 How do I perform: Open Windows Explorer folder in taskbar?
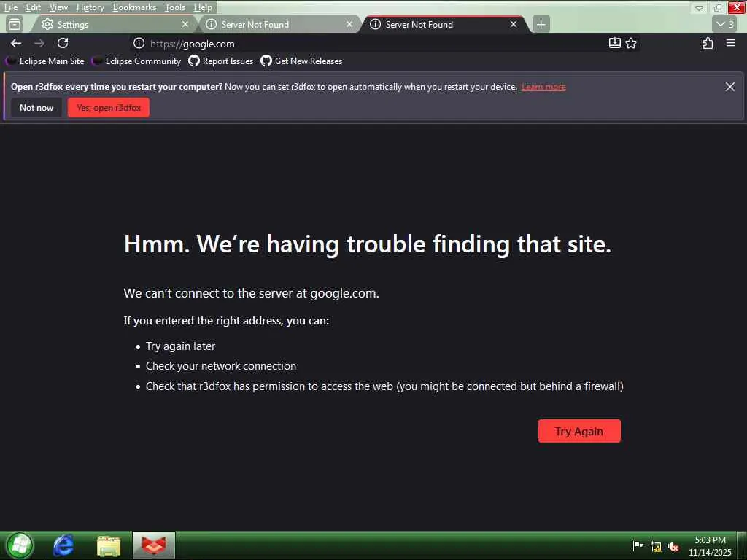pos(109,545)
